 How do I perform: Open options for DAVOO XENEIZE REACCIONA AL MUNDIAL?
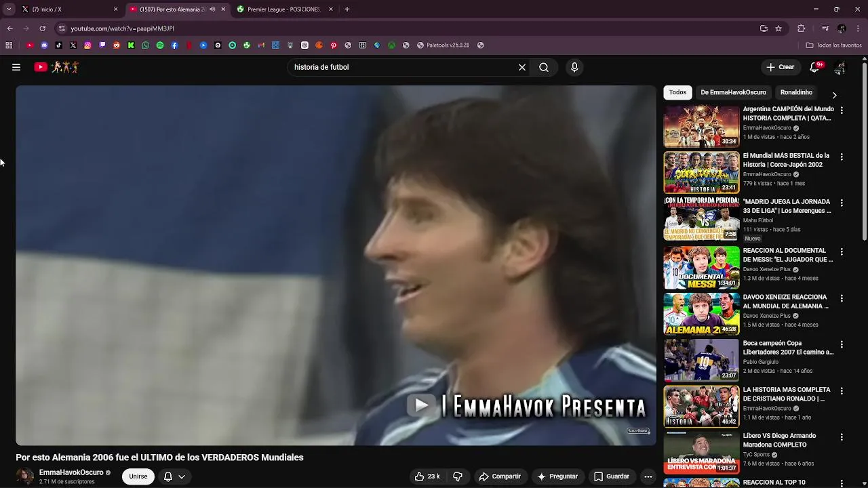842,298
